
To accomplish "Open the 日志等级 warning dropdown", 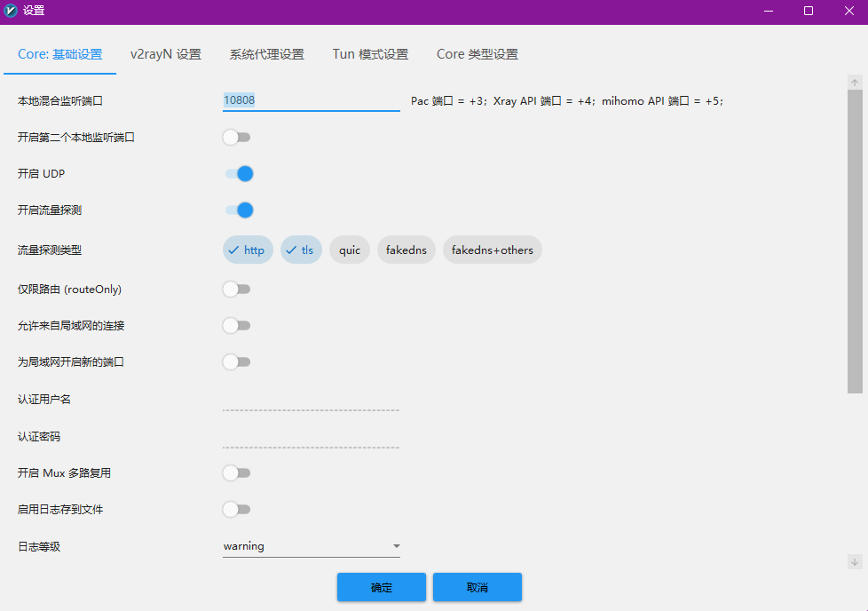I will pyautogui.click(x=312, y=546).
